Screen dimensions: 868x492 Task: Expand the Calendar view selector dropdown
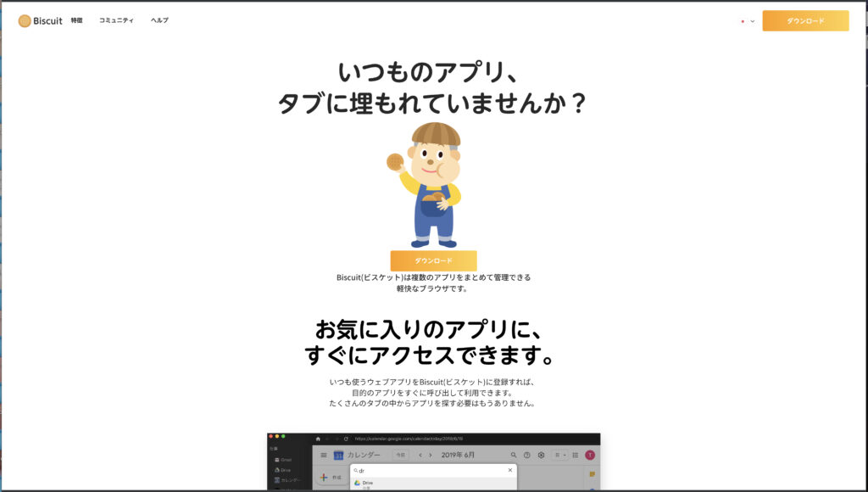pyautogui.click(x=560, y=456)
